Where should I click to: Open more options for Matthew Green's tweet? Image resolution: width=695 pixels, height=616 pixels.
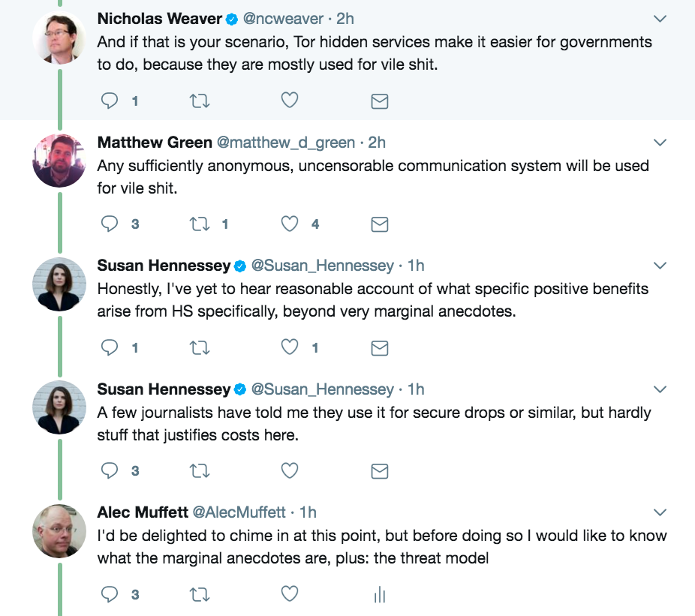click(x=660, y=143)
